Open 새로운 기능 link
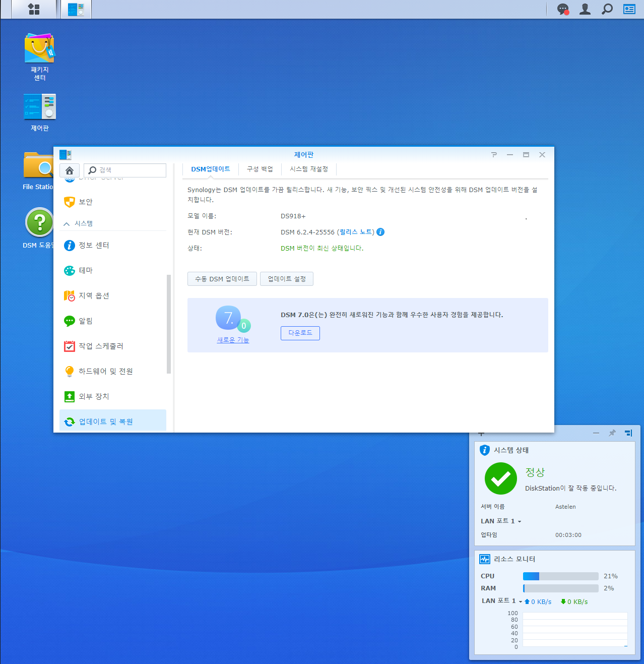Viewport: 644px width, 664px height. 233,340
